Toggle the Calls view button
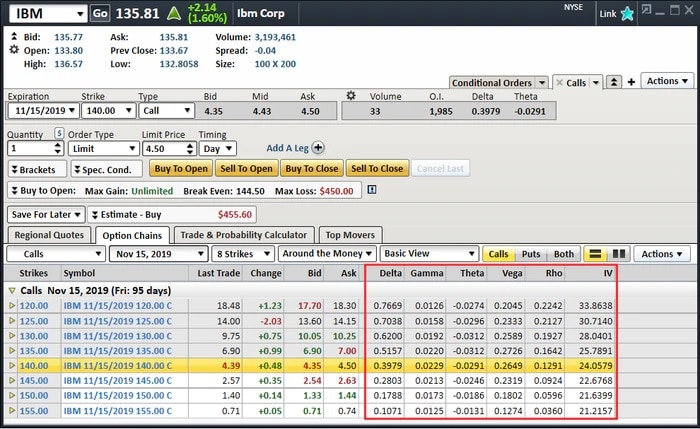The width and height of the screenshot is (700, 429). tap(498, 255)
